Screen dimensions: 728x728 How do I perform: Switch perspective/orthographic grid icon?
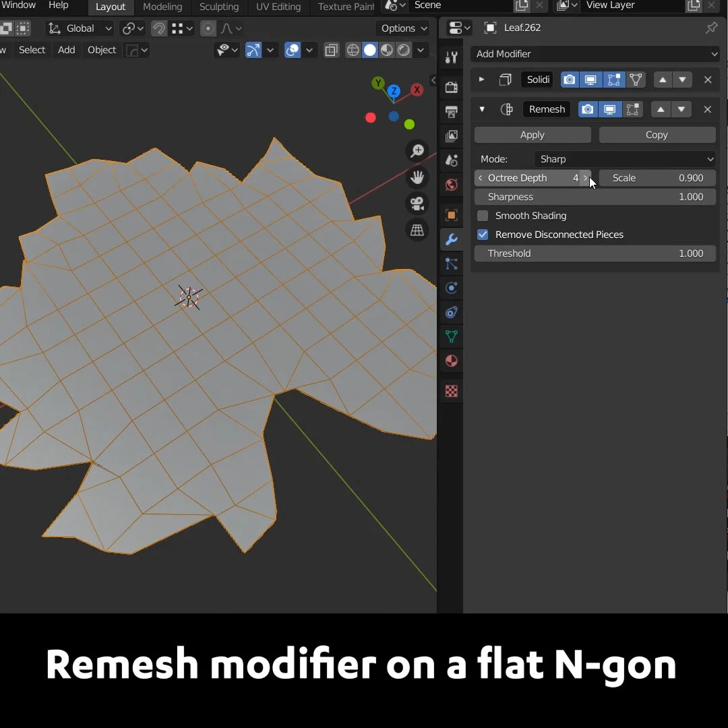(417, 230)
